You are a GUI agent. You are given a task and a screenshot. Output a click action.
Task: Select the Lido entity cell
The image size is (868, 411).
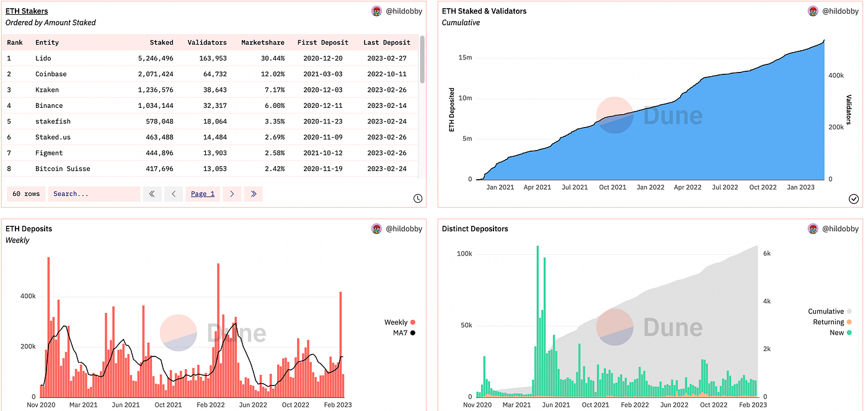point(43,58)
